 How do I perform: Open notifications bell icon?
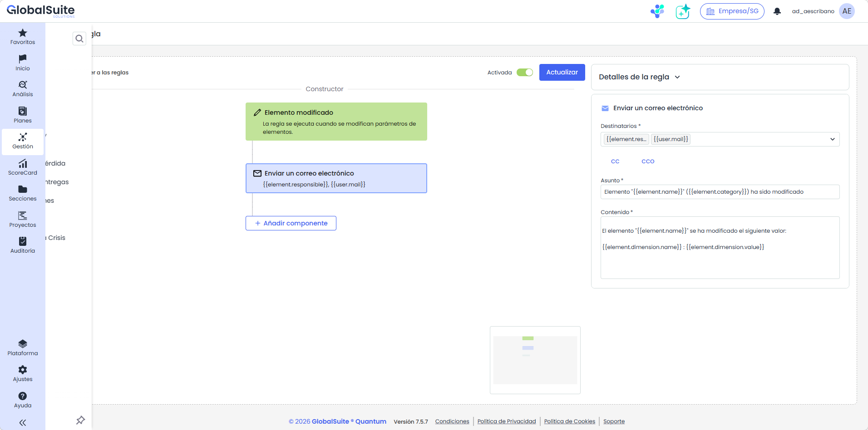tap(777, 11)
